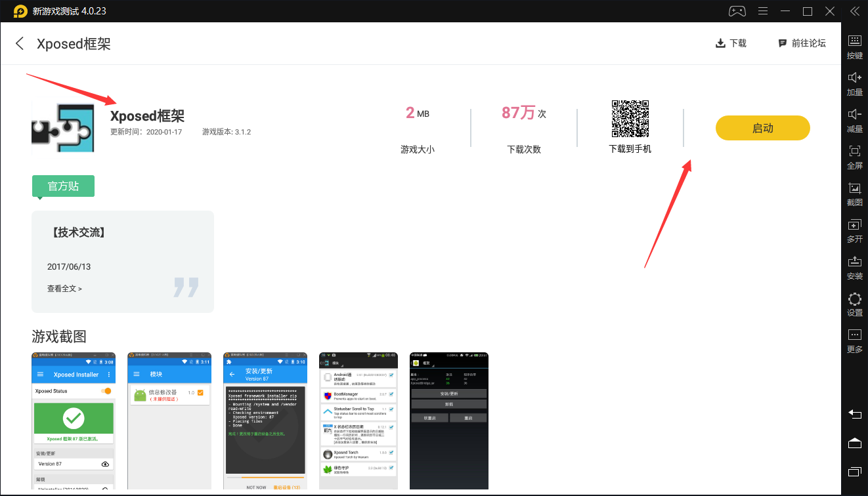Collapse the sidebar with double chevron
Viewport: 868px width, 496px height.
(x=854, y=11)
